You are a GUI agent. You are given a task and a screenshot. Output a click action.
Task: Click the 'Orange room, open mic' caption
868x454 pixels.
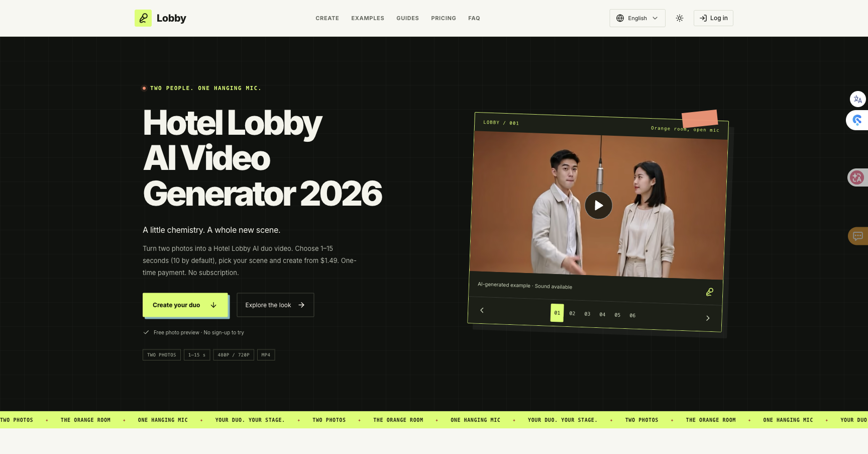(x=685, y=129)
